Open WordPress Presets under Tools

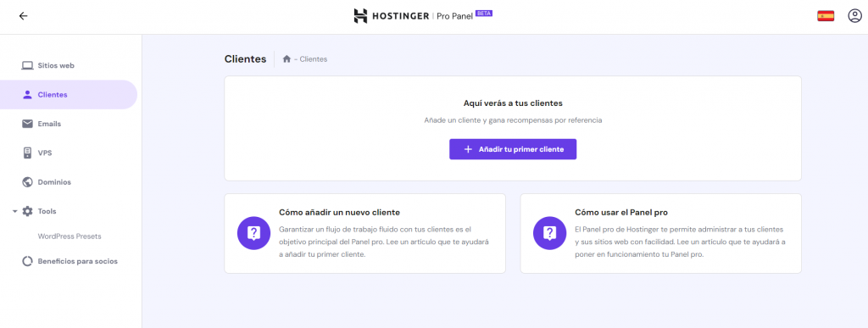pyautogui.click(x=70, y=236)
